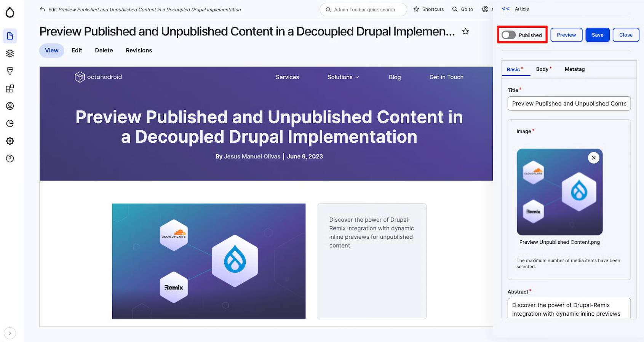Click the article hero image in preview
This screenshot has width=644, height=342.
pyautogui.click(x=209, y=261)
